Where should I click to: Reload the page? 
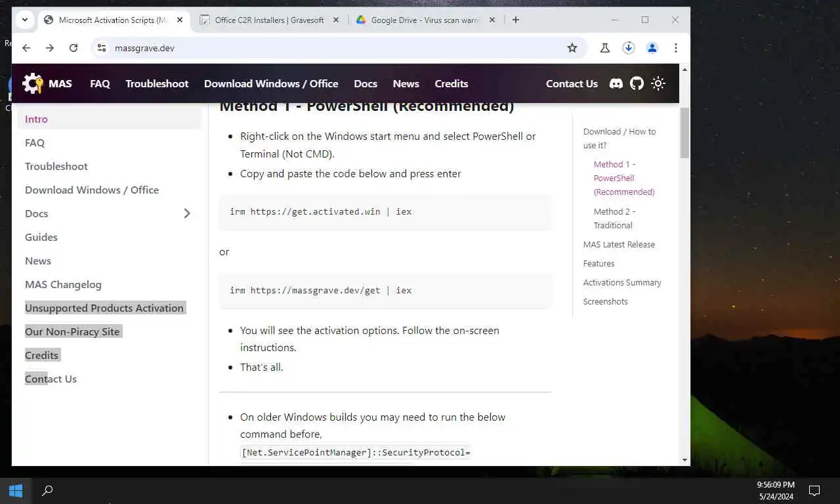tap(73, 48)
